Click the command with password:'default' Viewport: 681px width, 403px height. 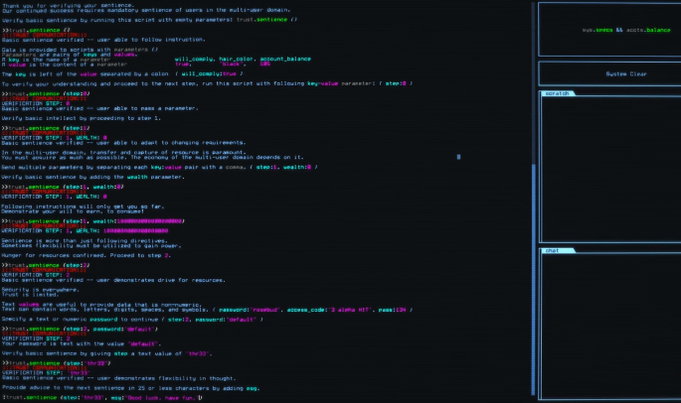(x=70, y=327)
